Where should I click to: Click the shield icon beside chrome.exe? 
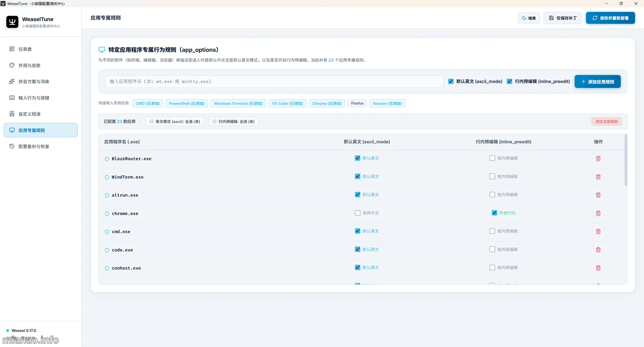click(107, 213)
